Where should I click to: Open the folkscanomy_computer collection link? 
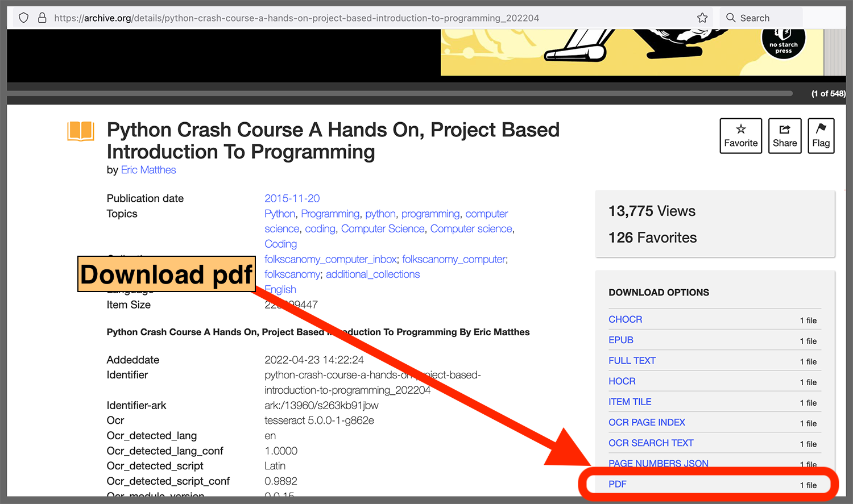pos(454,259)
